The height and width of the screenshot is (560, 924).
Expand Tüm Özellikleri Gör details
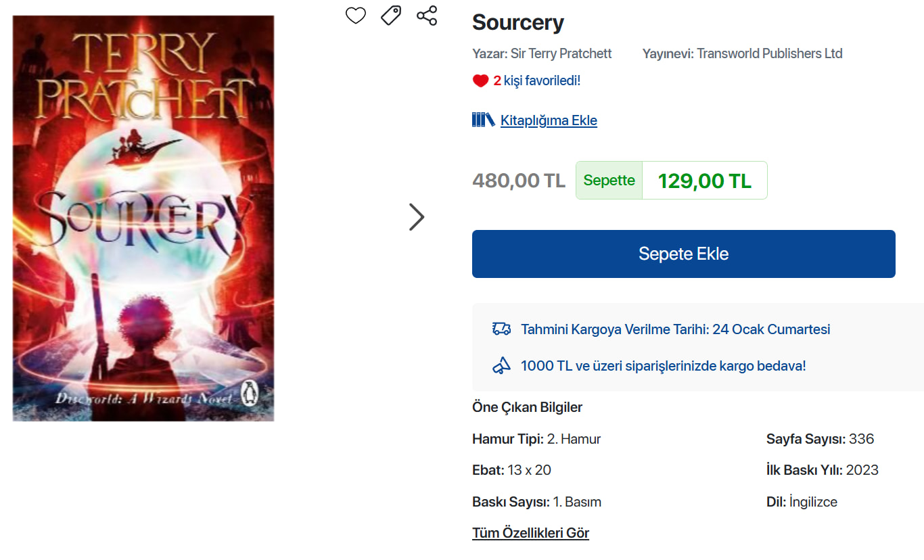(x=530, y=533)
